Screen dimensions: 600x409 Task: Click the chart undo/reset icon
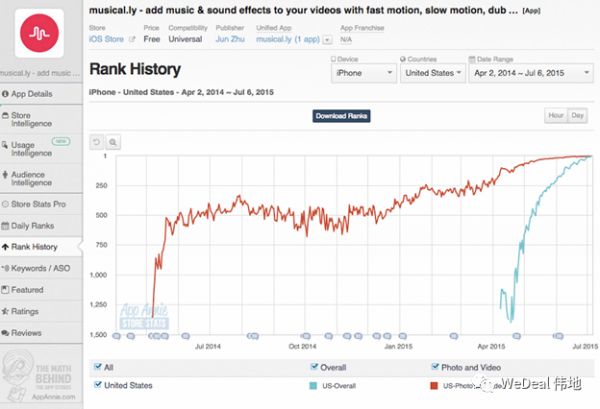98,142
